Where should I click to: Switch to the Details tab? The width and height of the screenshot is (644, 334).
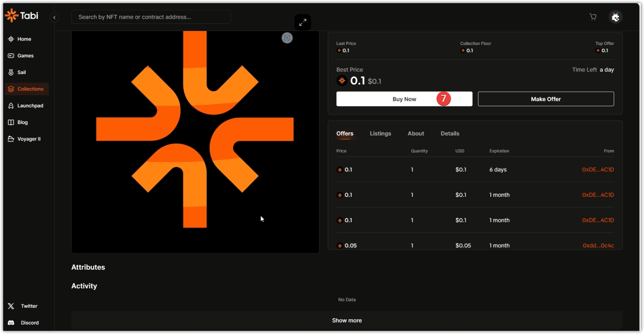click(449, 134)
